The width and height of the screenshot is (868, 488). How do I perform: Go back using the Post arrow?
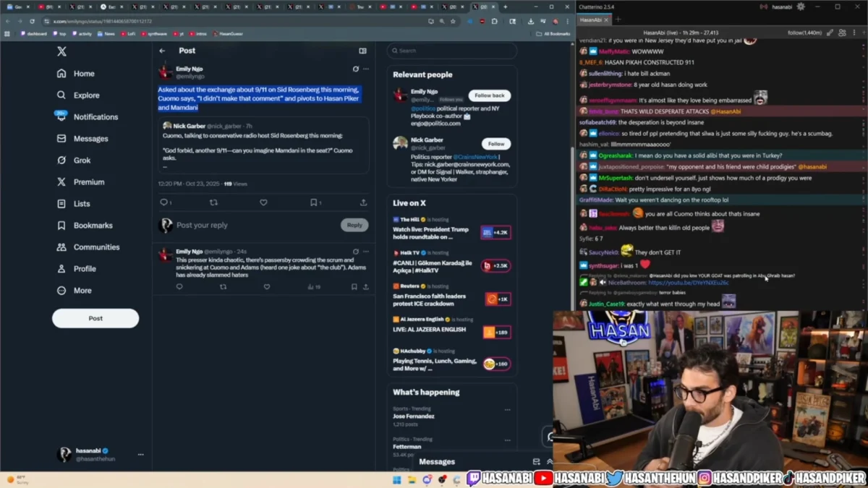[x=162, y=51]
